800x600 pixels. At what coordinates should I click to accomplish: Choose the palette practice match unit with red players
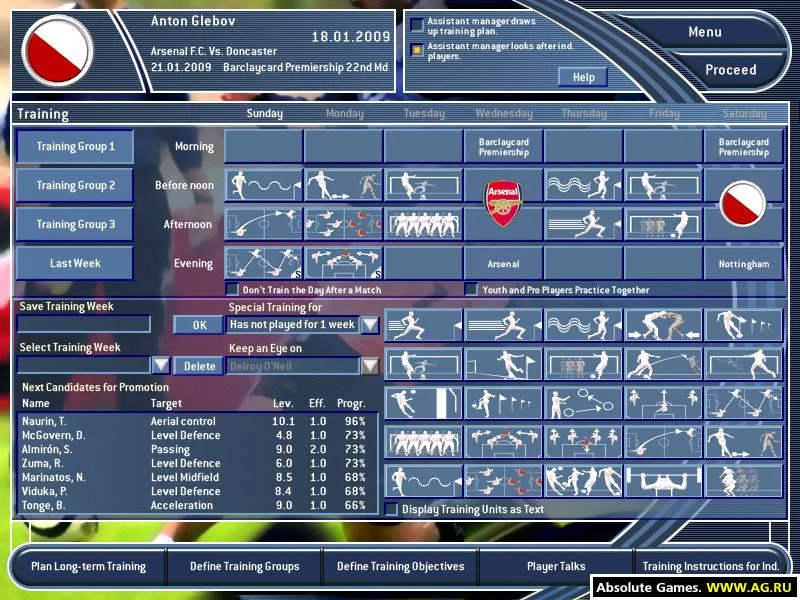click(504, 481)
